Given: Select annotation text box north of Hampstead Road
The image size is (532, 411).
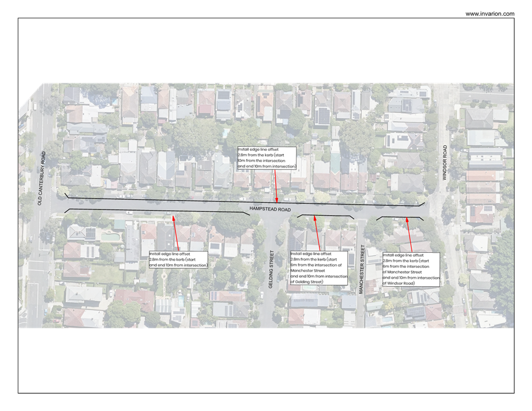Looking at the screenshot, I should point(267,158).
